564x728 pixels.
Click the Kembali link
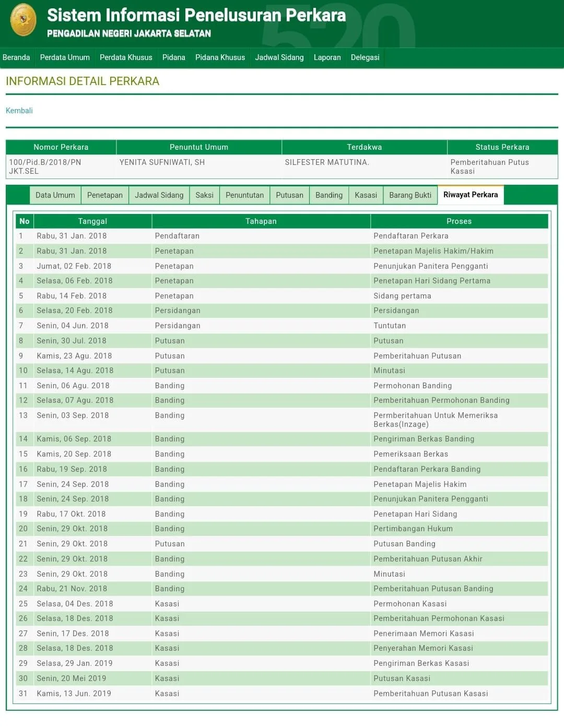click(x=19, y=111)
